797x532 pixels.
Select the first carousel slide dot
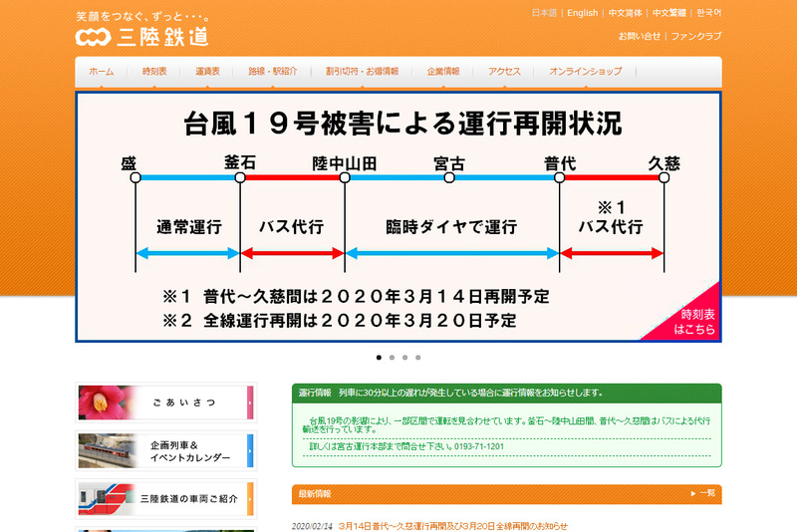coord(379,358)
